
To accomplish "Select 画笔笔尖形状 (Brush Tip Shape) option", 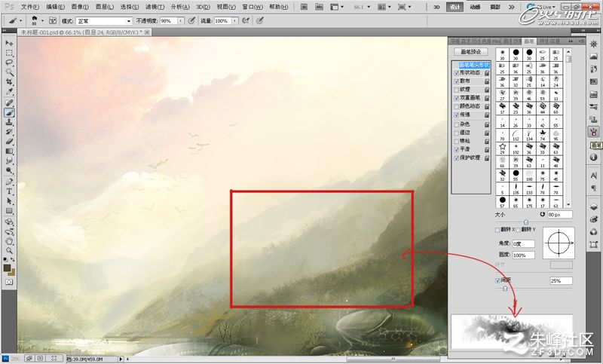I will coord(474,65).
